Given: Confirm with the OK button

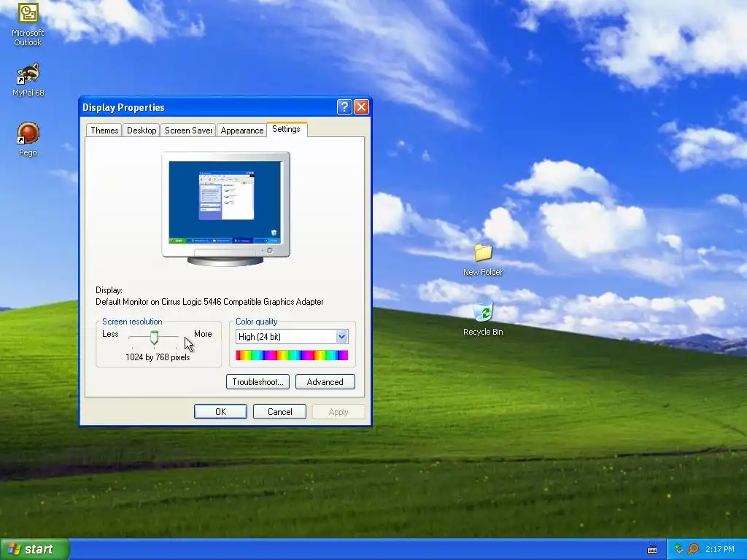Looking at the screenshot, I should [220, 412].
